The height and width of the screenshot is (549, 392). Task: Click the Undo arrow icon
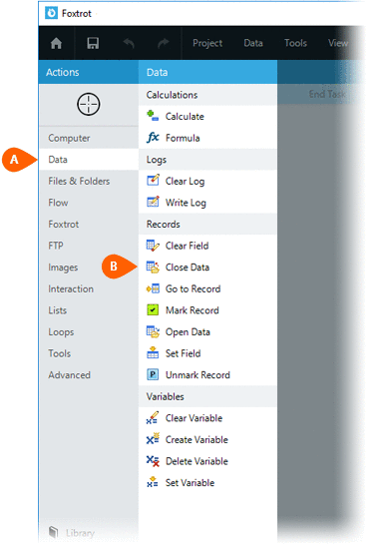(129, 43)
